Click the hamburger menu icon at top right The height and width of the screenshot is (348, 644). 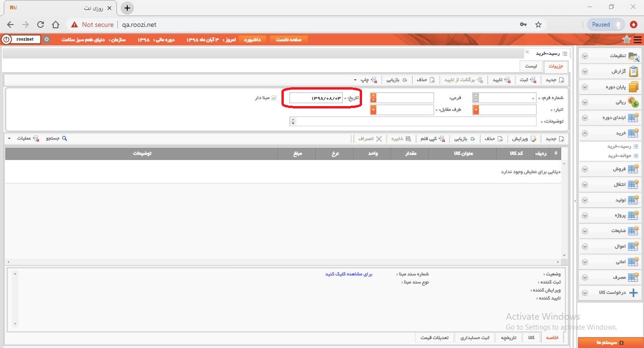[x=637, y=40]
